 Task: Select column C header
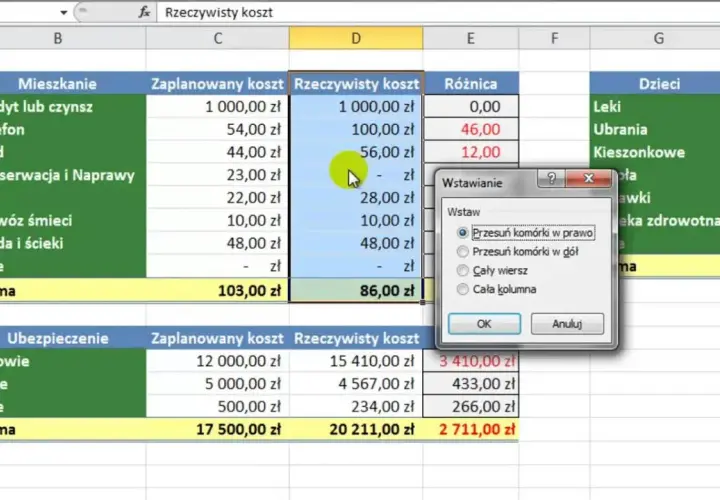(218, 38)
